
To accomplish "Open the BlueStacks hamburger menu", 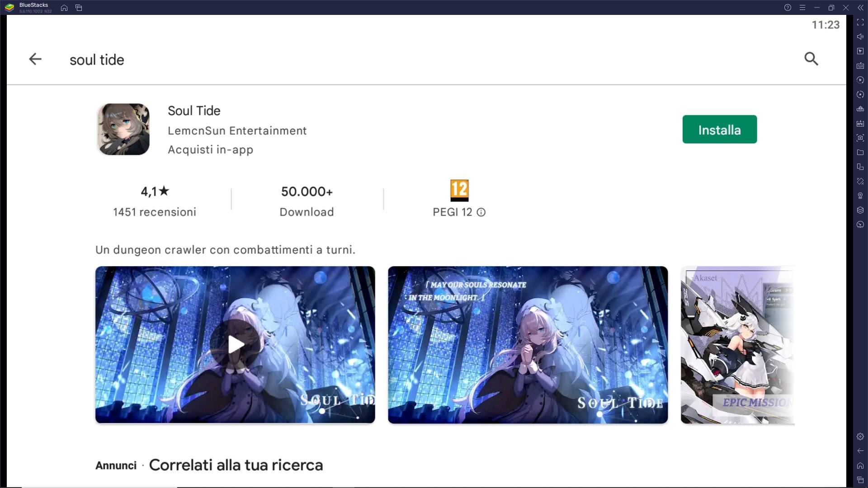I will coord(802,8).
